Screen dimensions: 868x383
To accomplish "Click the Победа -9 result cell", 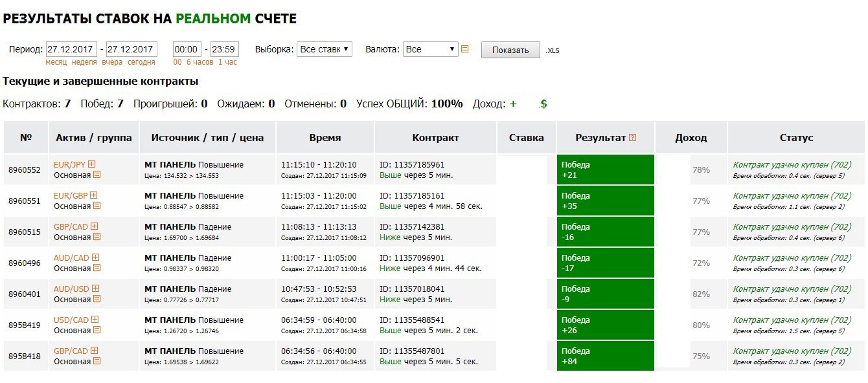I will (606, 294).
